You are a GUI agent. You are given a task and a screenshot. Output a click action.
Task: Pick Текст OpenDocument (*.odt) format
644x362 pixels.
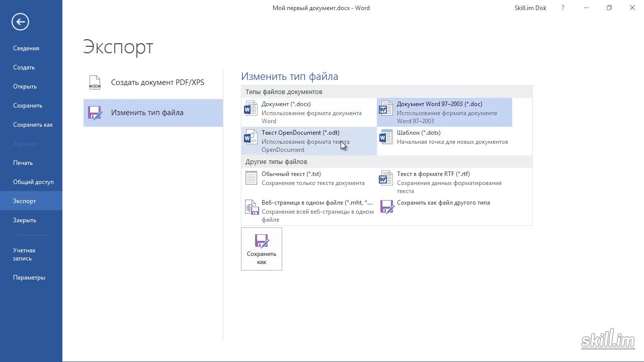coord(309,141)
